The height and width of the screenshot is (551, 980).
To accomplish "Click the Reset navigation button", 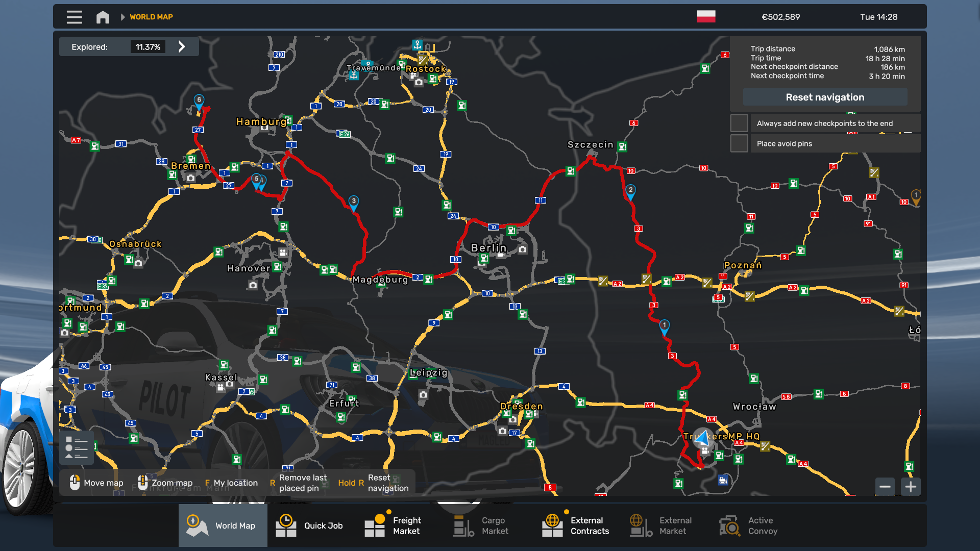I will point(825,97).
